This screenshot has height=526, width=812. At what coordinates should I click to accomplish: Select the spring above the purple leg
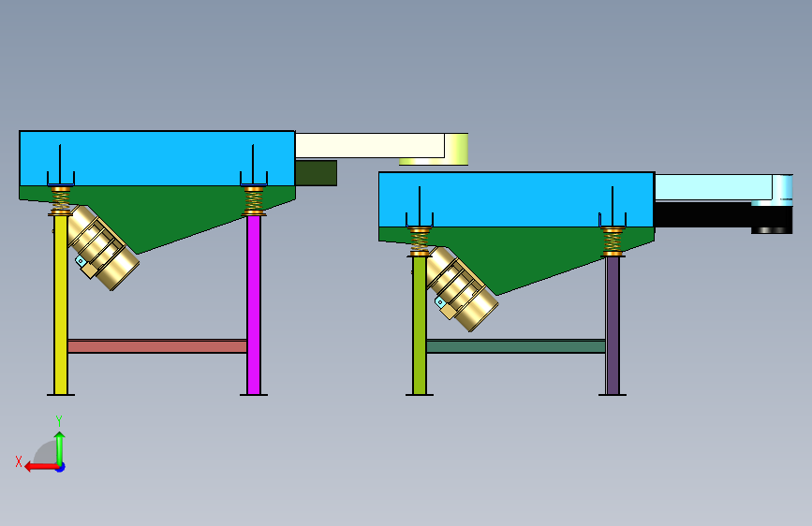pos(613,241)
